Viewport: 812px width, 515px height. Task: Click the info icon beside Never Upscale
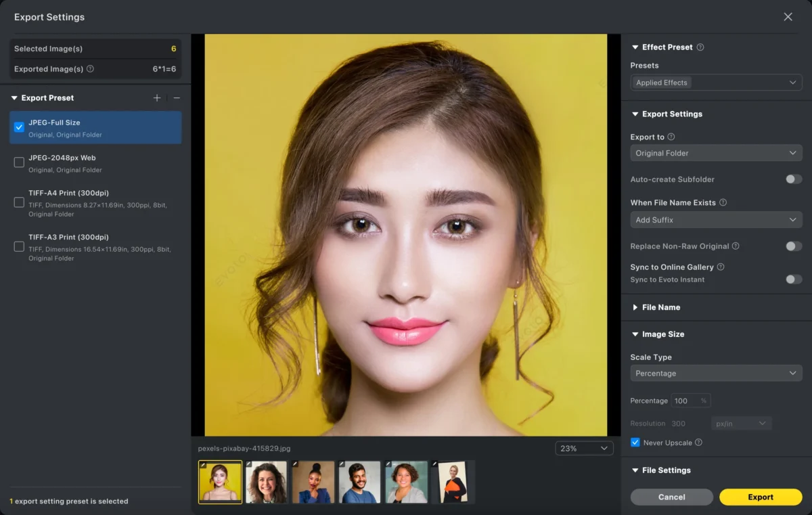[x=698, y=443]
